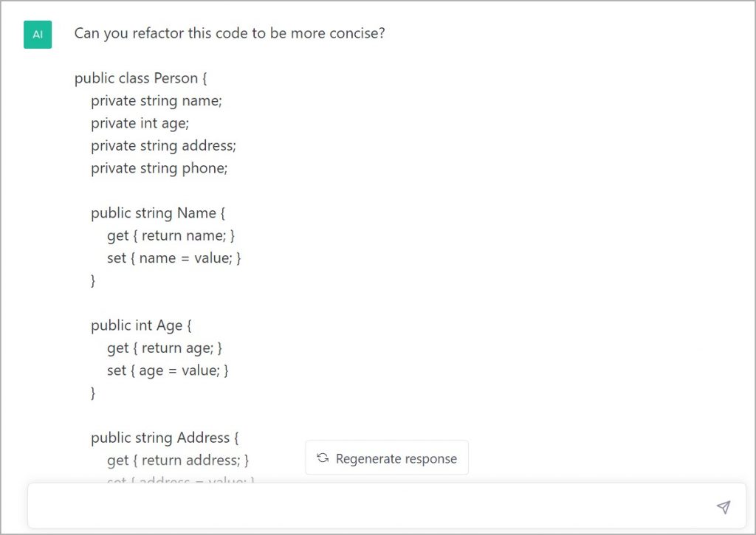Click the closing brace after the Age property

click(93, 393)
